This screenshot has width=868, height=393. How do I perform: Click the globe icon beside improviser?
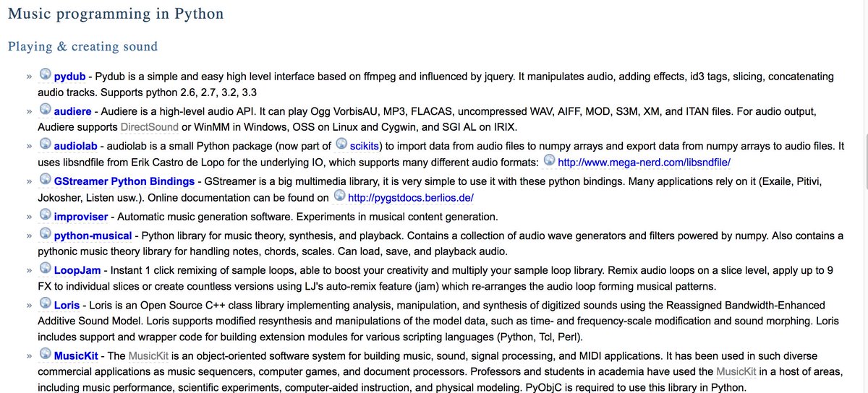(x=45, y=214)
